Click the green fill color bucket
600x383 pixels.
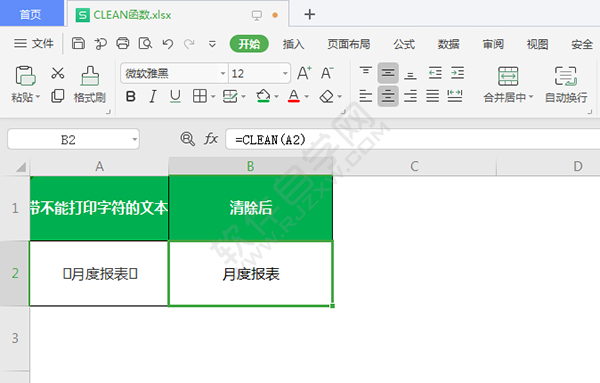click(263, 96)
